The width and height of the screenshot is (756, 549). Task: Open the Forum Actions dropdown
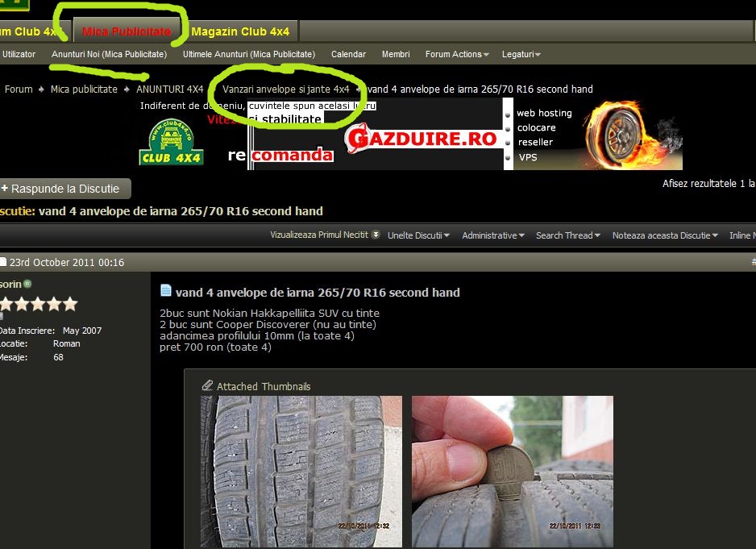(457, 54)
